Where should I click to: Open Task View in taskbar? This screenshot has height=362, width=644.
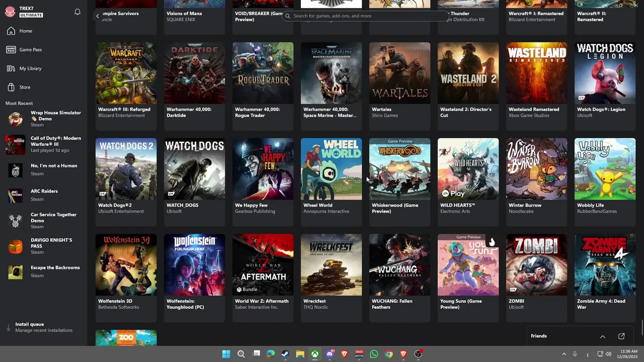pyautogui.click(x=256, y=354)
